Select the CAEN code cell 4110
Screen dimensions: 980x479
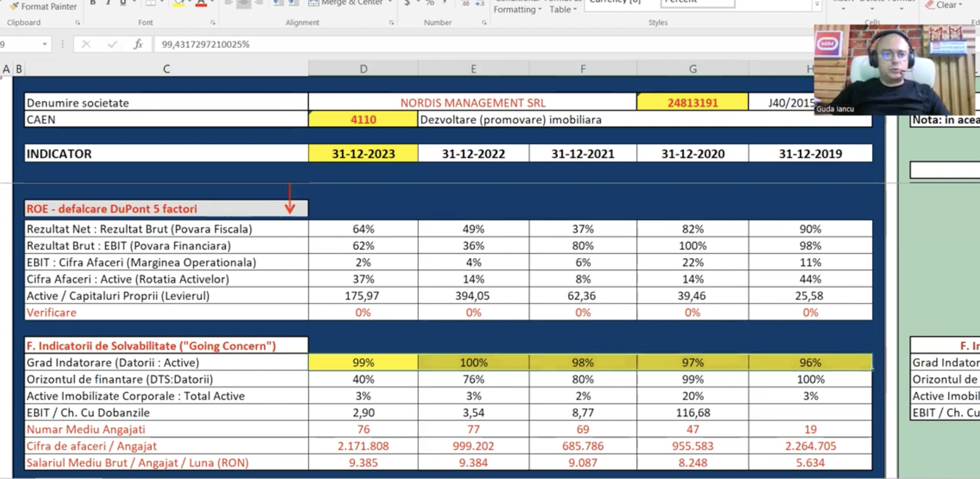point(363,119)
